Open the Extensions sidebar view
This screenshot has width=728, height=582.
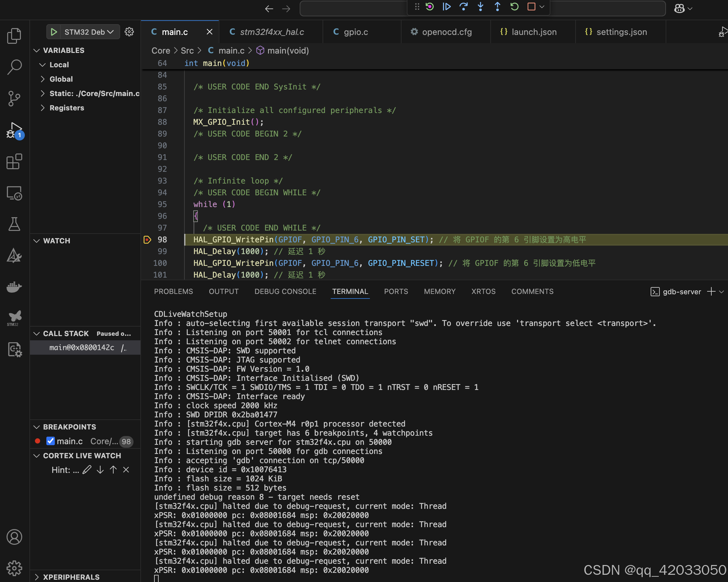(x=14, y=161)
